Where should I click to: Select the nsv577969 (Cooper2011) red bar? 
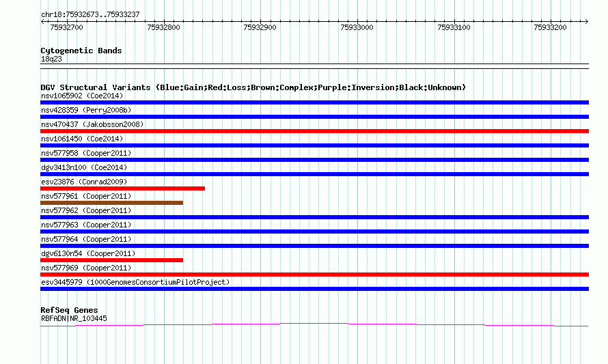coord(314,275)
